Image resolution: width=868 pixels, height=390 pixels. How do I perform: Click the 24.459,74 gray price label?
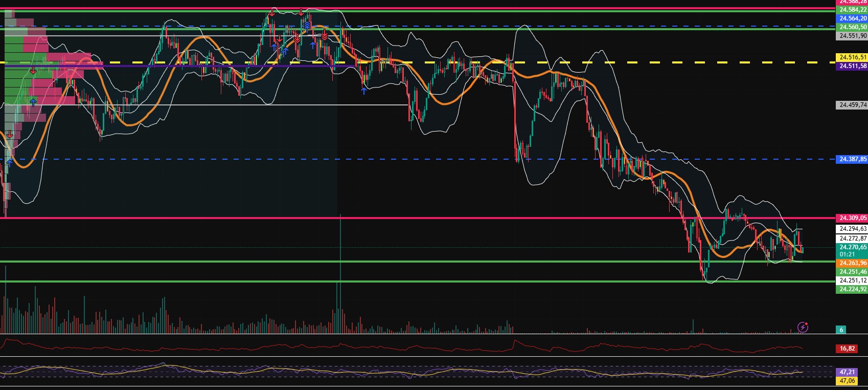pos(852,105)
